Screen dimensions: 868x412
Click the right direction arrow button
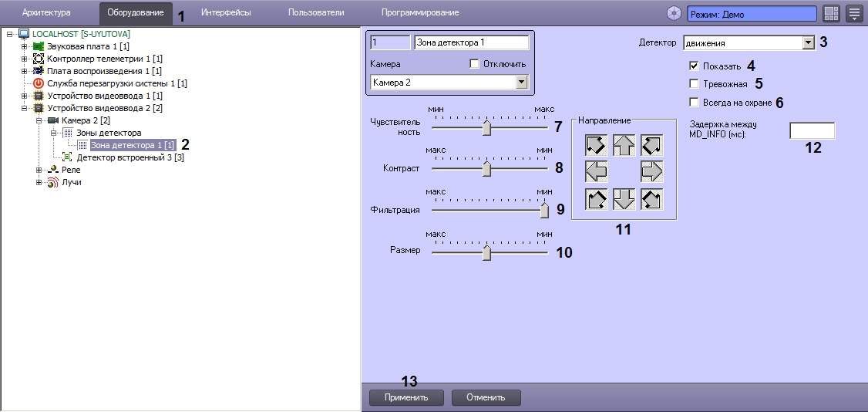(x=651, y=171)
